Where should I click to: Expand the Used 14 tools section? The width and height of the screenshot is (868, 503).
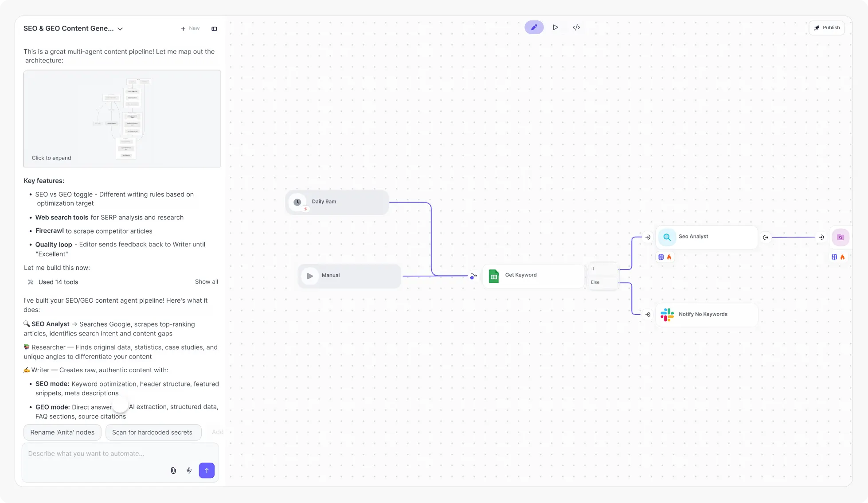click(x=58, y=282)
